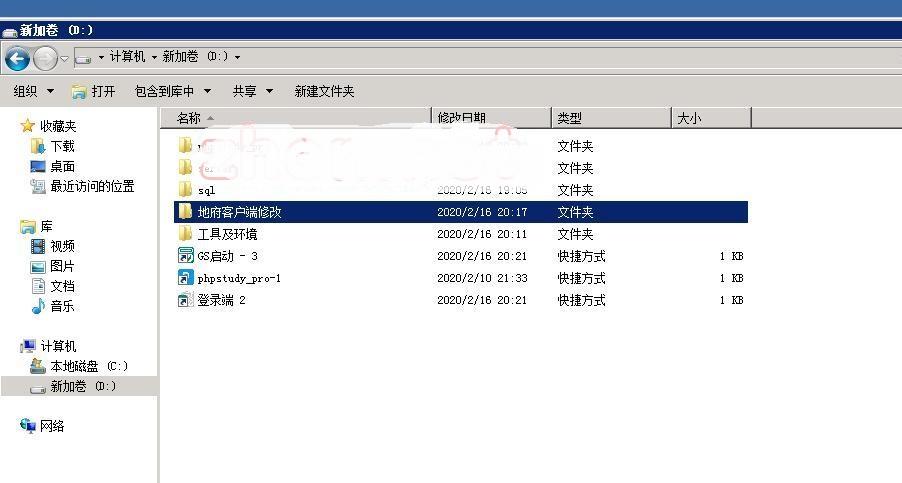This screenshot has width=902, height=483.
Task: Click the 地府客户端修改 folder icon
Action: pyautogui.click(x=185, y=212)
